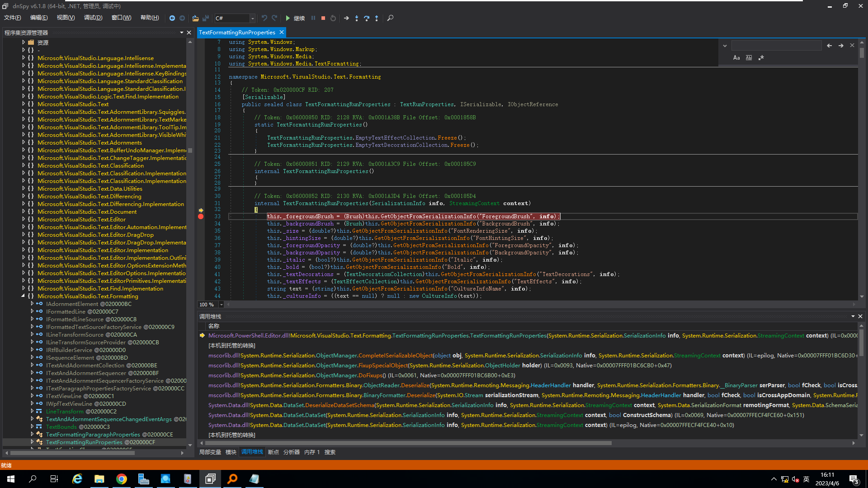Open the 调试(D) menu
868x488 pixels.
pyautogui.click(x=93, y=18)
